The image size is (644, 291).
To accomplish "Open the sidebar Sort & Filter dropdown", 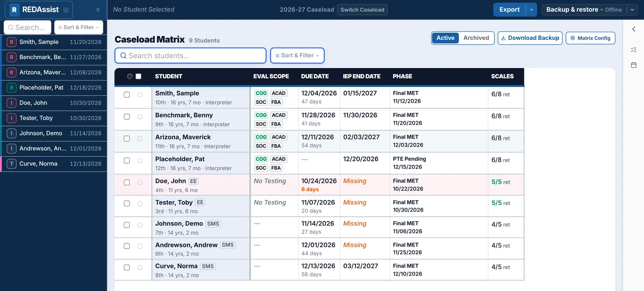I will pyautogui.click(x=79, y=27).
